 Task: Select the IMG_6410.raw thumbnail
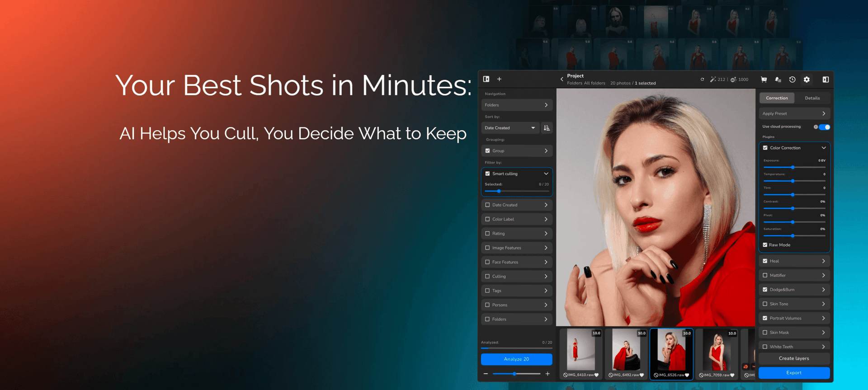click(581, 354)
